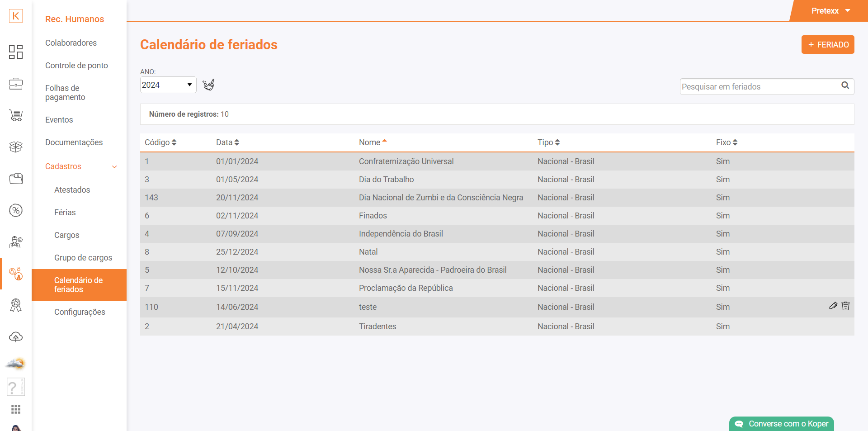The width and height of the screenshot is (868, 431).
Task: Click the + FERIADO button
Action: [x=828, y=45]
